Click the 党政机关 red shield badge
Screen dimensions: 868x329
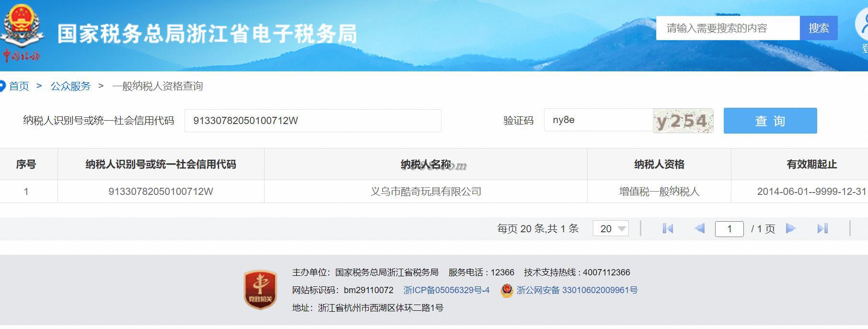(260, 289)
